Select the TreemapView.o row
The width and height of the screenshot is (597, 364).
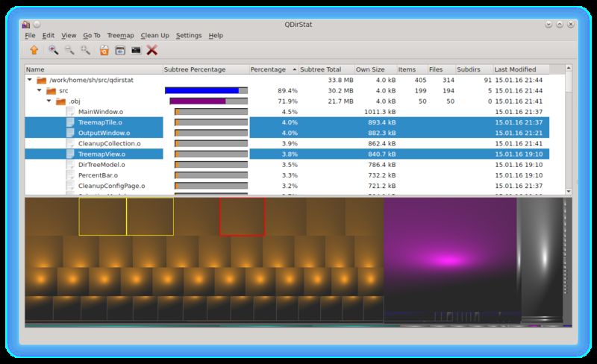[x=287, y=154]
